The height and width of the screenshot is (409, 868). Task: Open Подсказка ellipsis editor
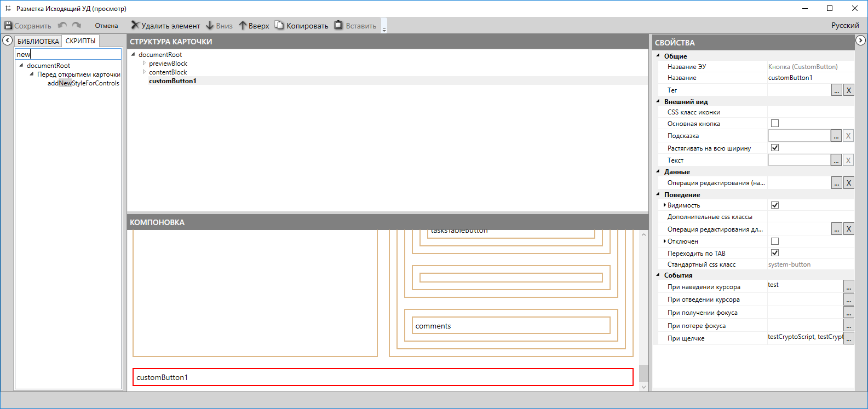click(836, 136)
